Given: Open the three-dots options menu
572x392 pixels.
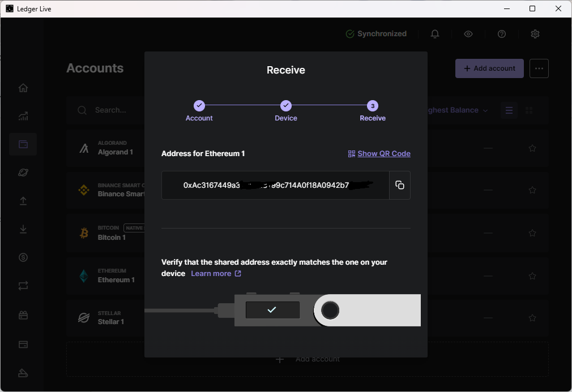Looking at the screenshot, I should (x=539, y=68).
